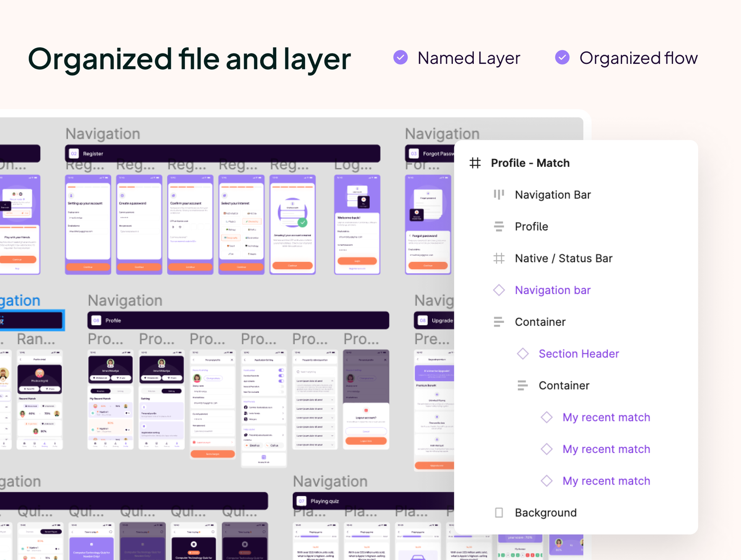Click the diamond instance icon beside Navigation bar

[499, 290]
